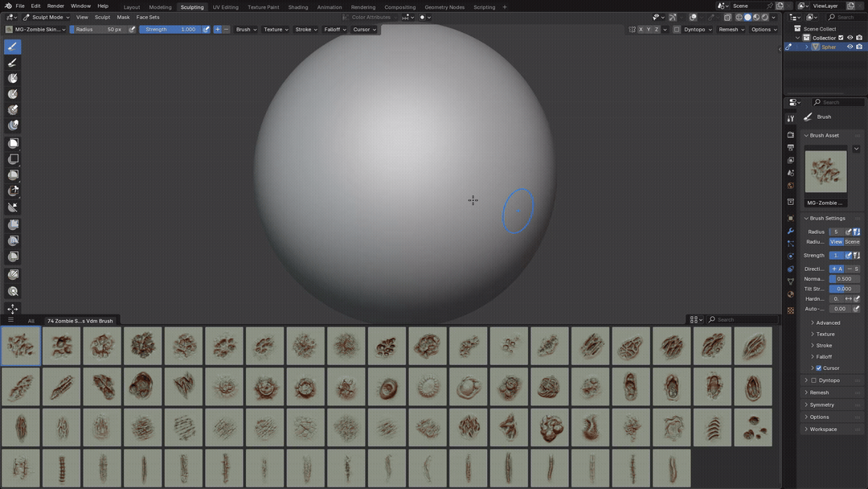
Task: Select the Draw brush tool in the left toolbar
Action: click(12, 47)
